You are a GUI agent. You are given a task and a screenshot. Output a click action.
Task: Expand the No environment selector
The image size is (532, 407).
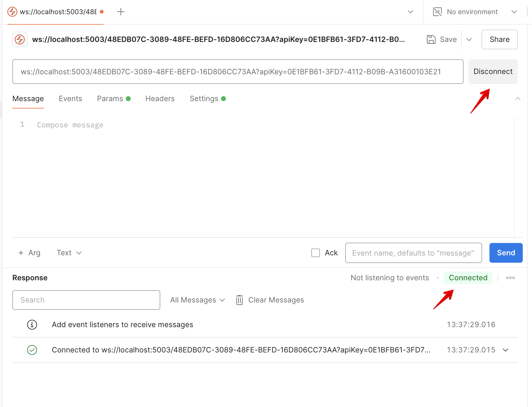click(514, 12)
